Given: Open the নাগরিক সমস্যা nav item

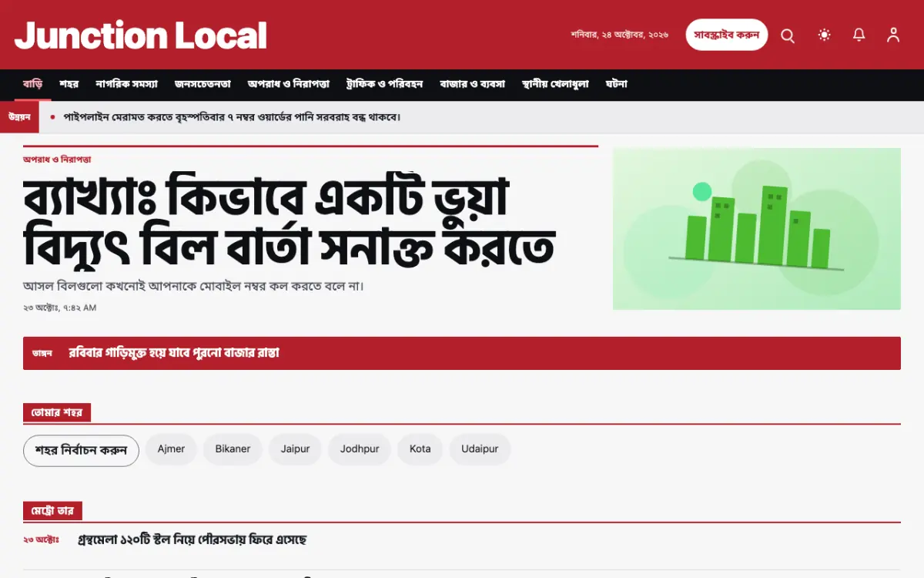Looking at the screenshot, I should [x=127, y=84].
